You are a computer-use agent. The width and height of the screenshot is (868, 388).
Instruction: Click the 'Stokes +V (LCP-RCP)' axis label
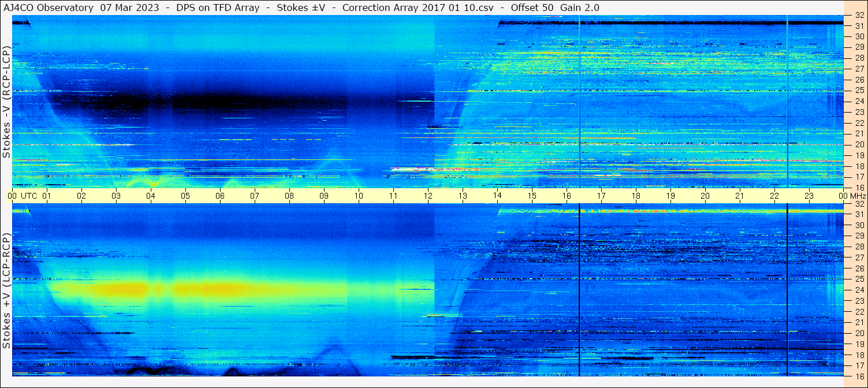coord(6,291)
